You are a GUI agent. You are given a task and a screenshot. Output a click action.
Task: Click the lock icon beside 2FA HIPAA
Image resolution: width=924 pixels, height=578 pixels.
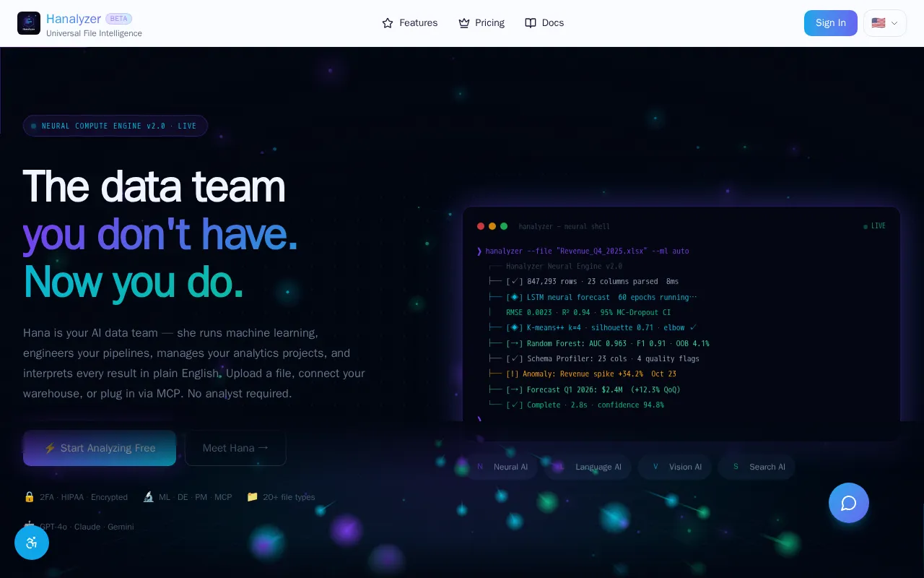(30, 497)
